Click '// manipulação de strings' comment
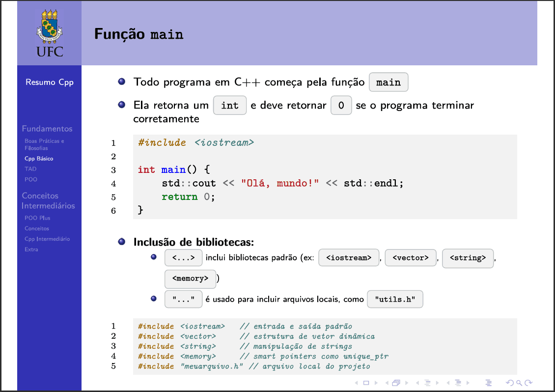 click(x=296, y=346)
